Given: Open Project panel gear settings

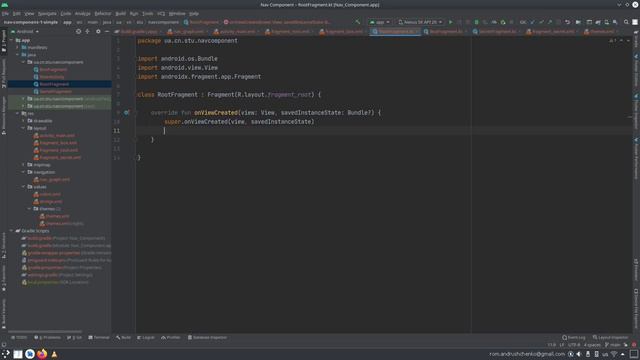Looking at the screenshot, I should (98, 31).
